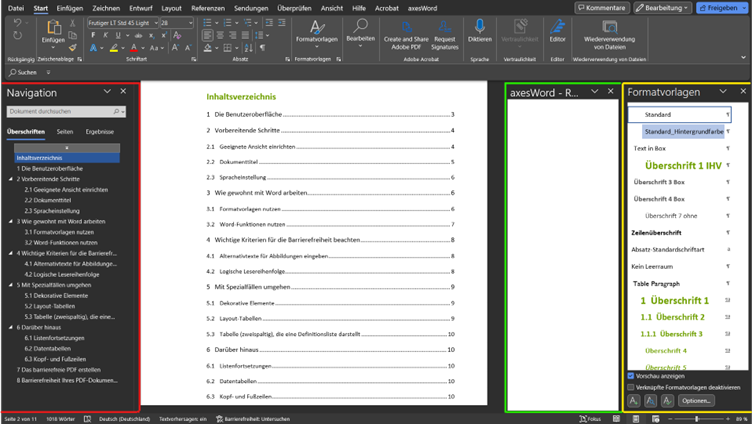Center align the paragraph
Viewport: 752px width, 424px height.
point(220,35)
